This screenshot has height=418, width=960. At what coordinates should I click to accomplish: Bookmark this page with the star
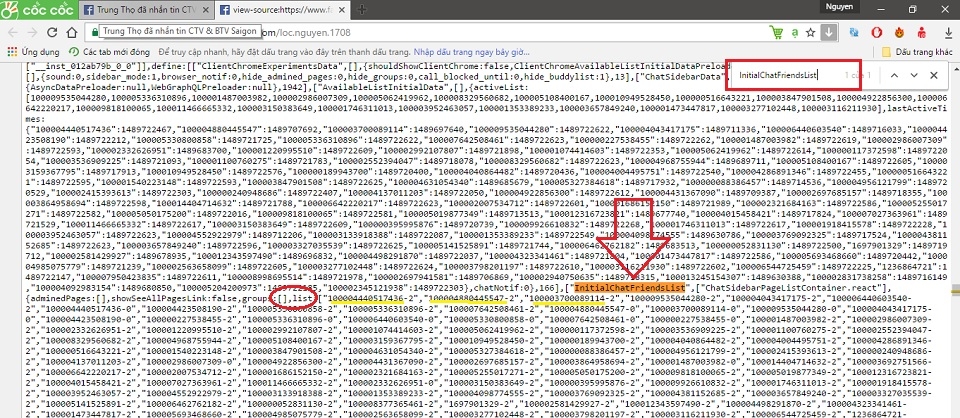tap(811, 32)
